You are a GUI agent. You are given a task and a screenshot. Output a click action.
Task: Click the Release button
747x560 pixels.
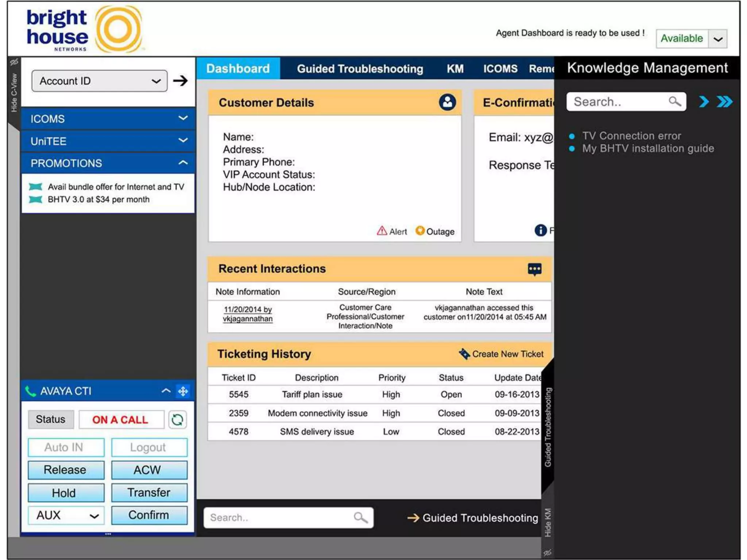66,470
